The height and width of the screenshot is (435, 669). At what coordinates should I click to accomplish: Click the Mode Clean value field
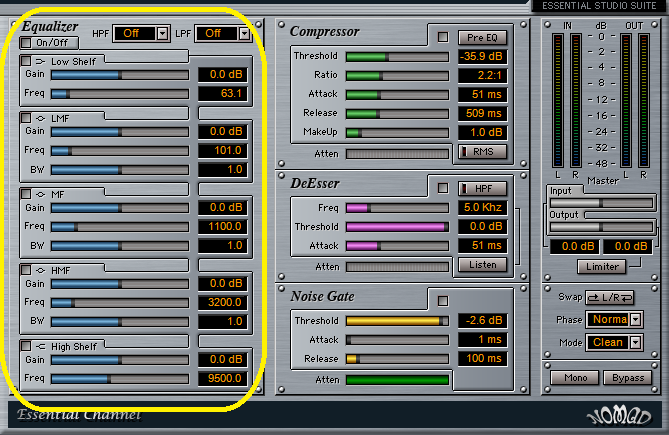pos(608,342)
